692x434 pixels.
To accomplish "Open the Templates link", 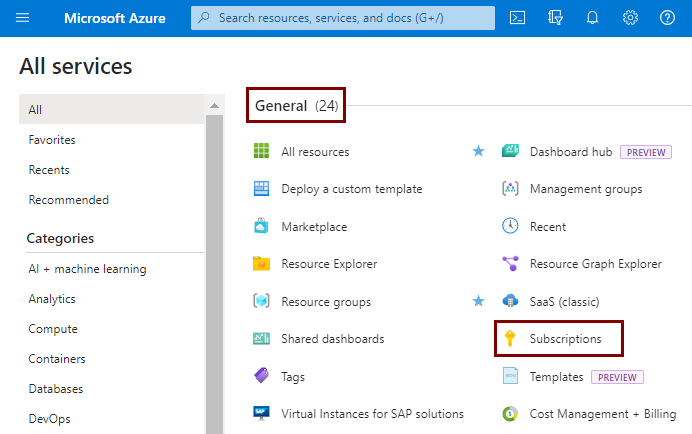I will (x=557, y=377).
